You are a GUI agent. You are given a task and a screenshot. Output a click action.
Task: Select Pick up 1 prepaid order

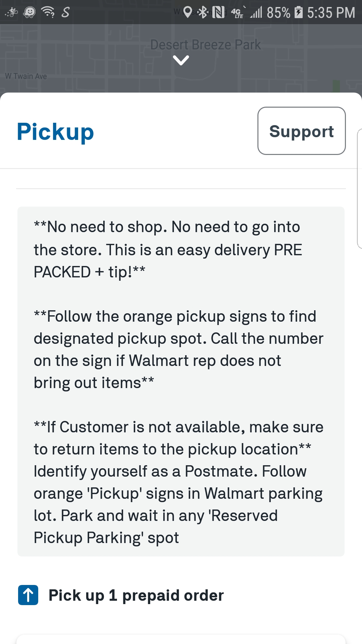pos(136,595)
